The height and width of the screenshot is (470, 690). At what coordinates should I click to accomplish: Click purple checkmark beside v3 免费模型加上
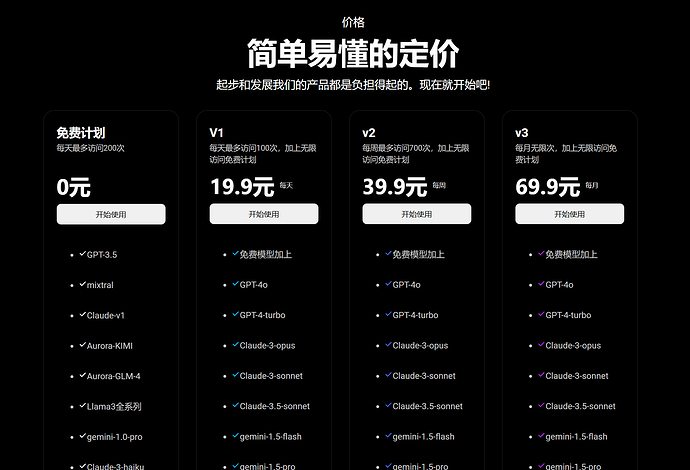541,253
